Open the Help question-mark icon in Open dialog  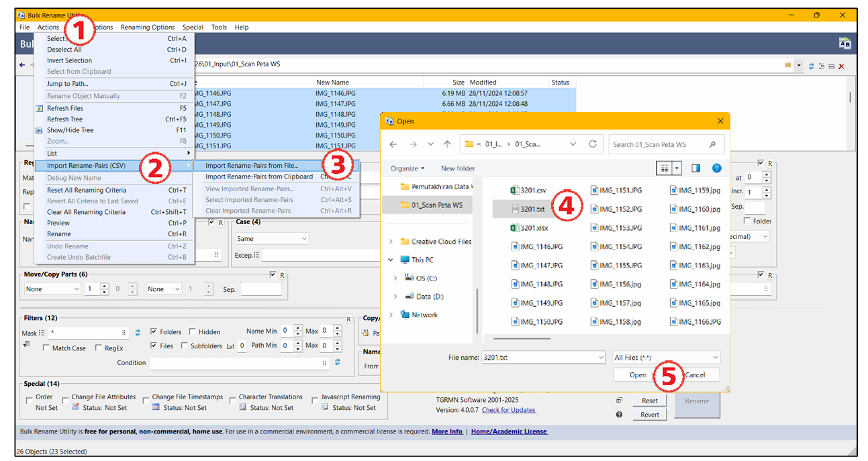[717, 168]
